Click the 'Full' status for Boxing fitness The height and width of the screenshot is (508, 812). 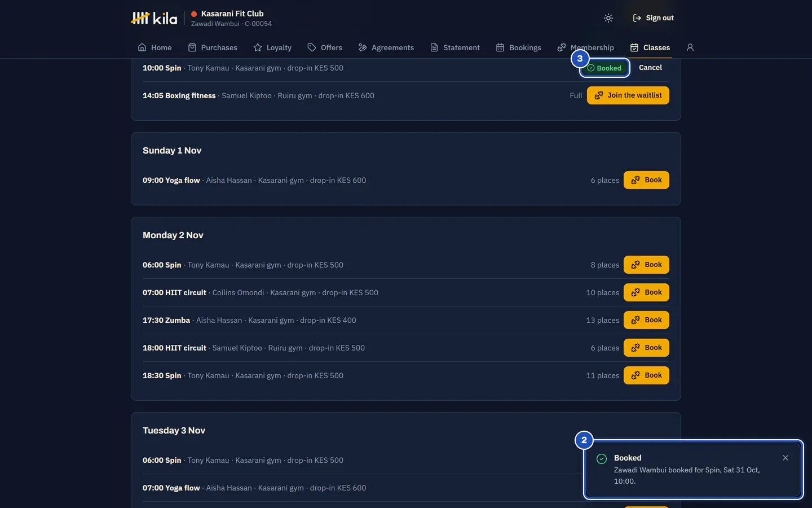(x=576, y=96)
